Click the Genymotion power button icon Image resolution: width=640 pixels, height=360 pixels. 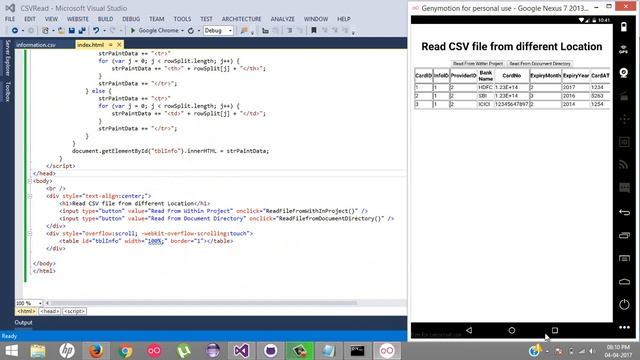tap(624, 304)
